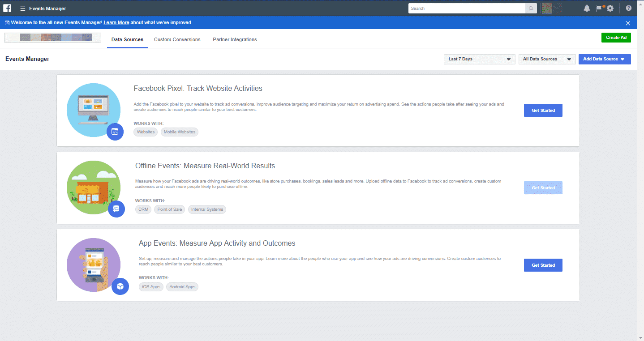
Task: Click Get Started for Facebook Pixel
Action: click(x=543, y=111)
